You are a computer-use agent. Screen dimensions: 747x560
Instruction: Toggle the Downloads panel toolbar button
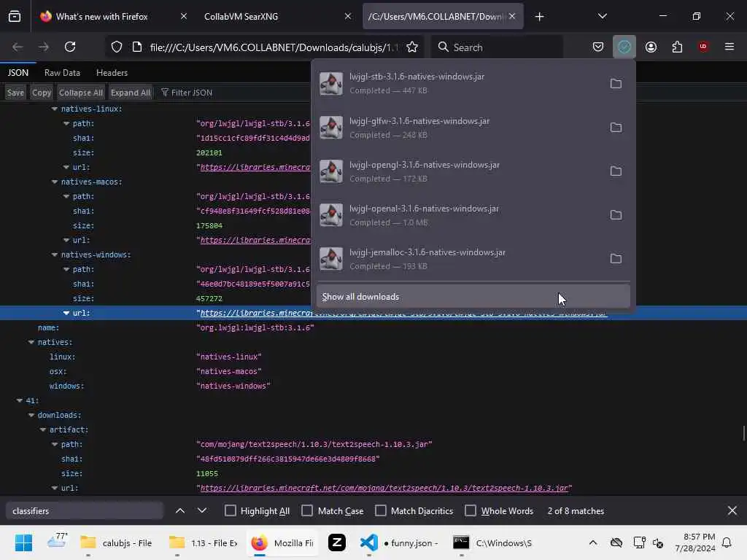click(x=624, y=47)
